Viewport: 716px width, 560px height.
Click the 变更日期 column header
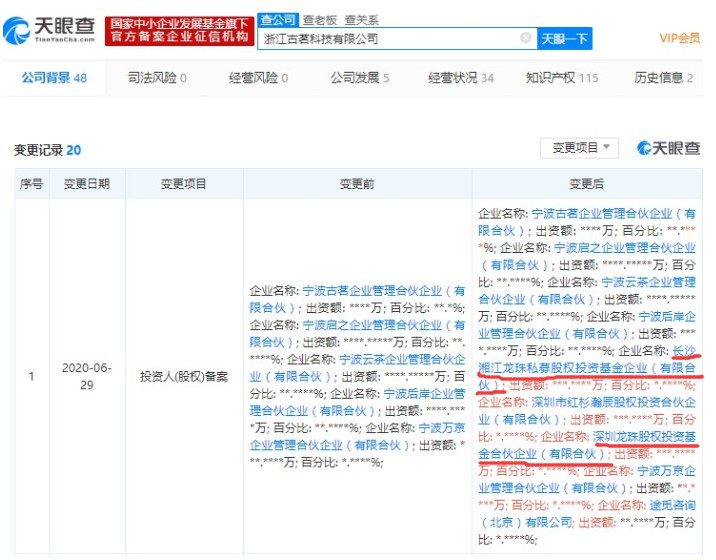pyautogui.click(x=86, y=184)
